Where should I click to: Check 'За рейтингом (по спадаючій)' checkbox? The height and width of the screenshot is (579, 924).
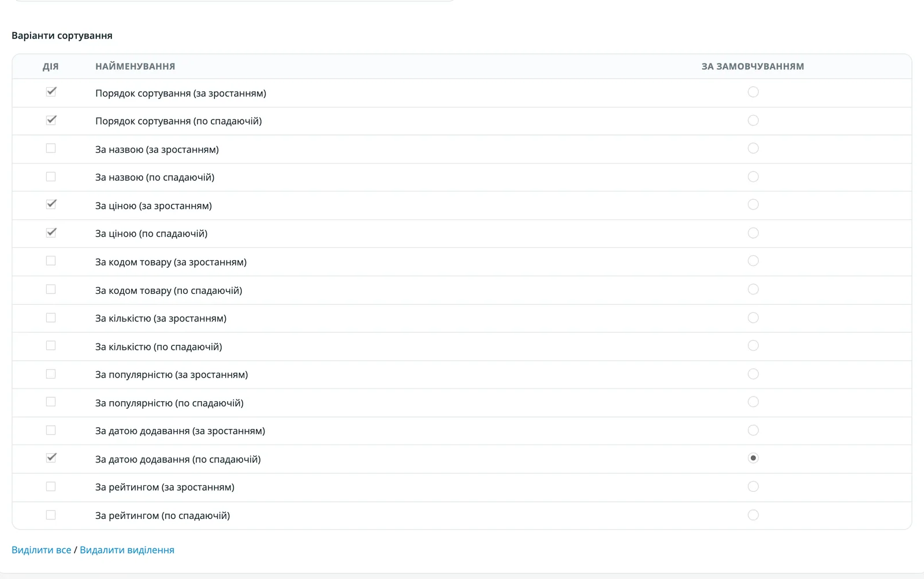click(x=51, y=515)
